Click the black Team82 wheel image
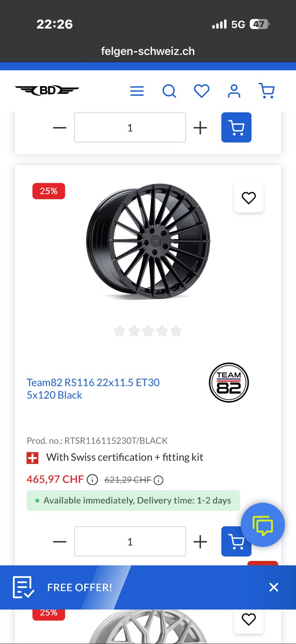Screen dimensions: 296x644 coord(148,242)
